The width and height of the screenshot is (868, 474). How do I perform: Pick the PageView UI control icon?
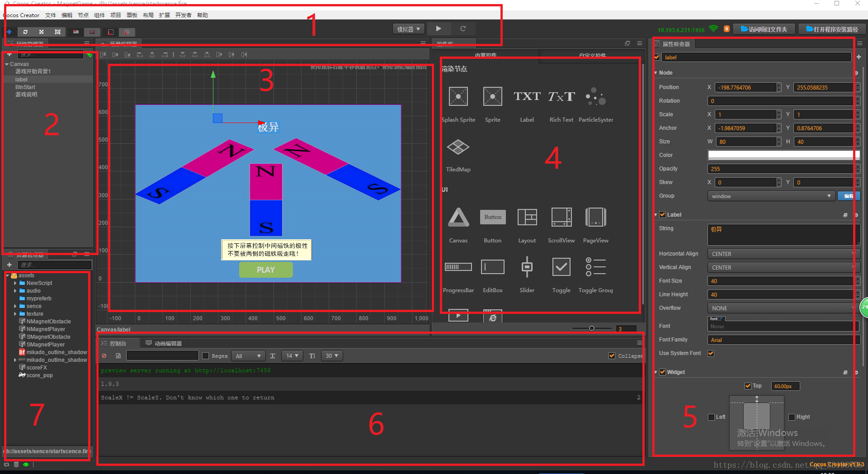click(x=596, y=217)
